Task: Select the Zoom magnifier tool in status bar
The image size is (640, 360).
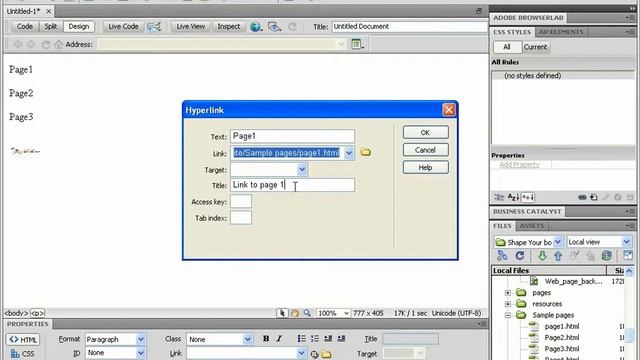Action: tap(307, 313)
